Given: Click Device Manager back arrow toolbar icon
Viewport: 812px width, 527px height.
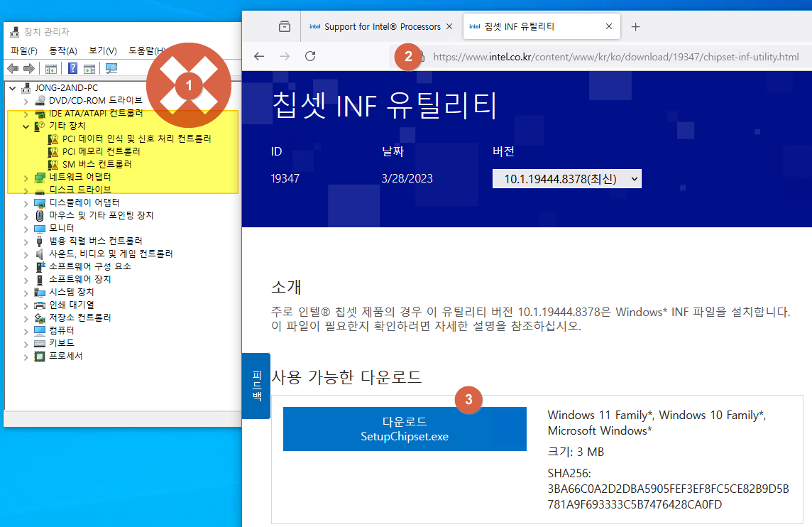Looking at the screenshot, I should [x=13, y=68].
